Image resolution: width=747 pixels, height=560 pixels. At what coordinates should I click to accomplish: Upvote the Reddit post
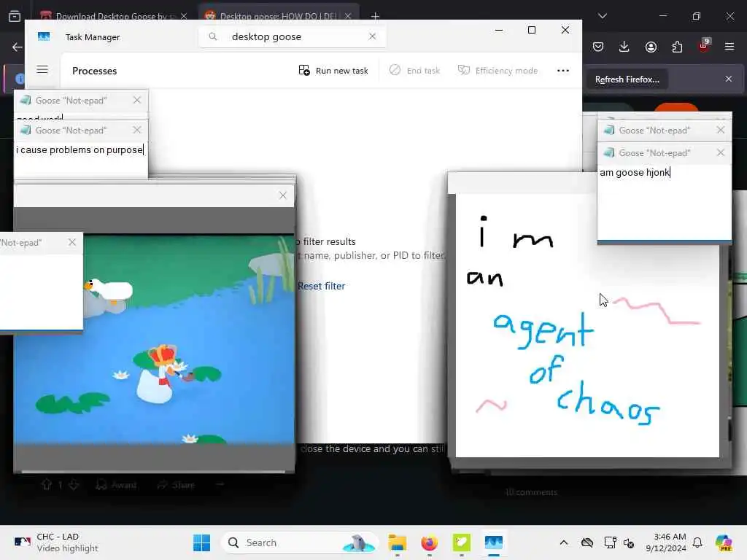(x=46, y=485)
